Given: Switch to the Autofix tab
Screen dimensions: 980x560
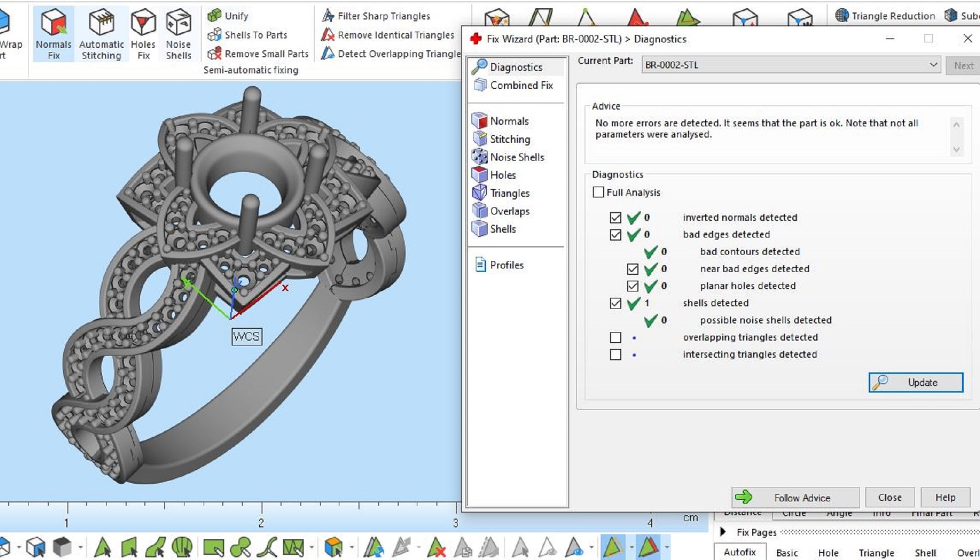Looking at the screenshot, I should click(740, 552).
